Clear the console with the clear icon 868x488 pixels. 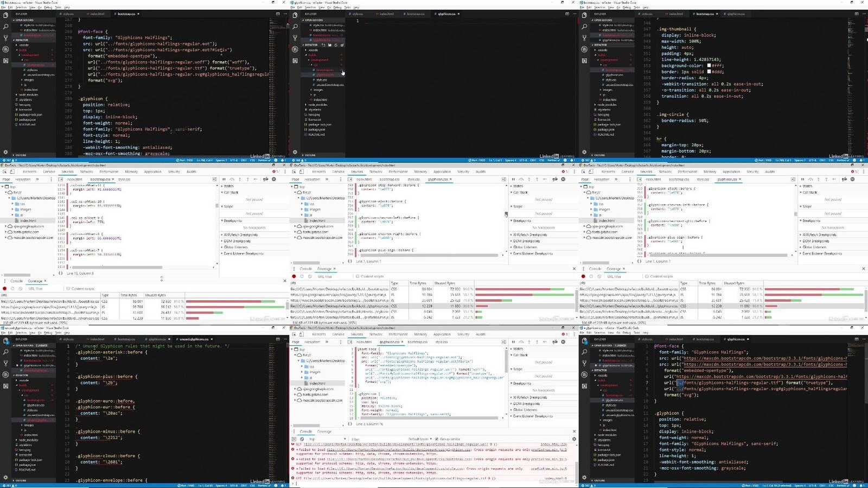302,439
